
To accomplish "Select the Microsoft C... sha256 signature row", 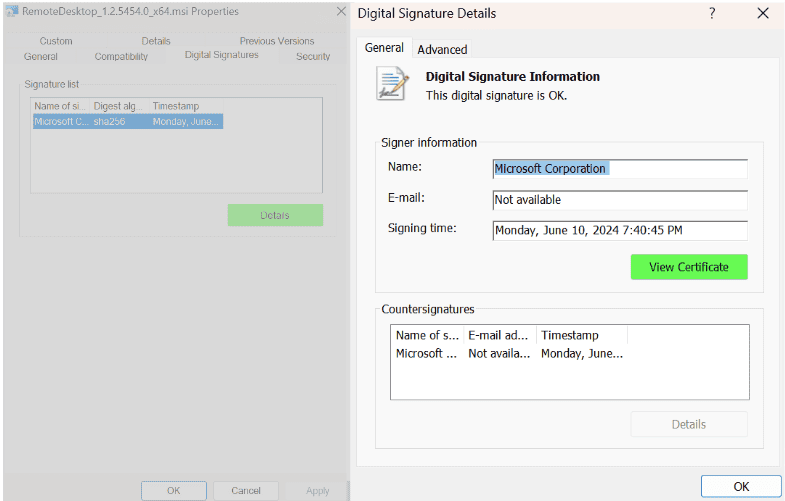I will (x=128, y=122).
